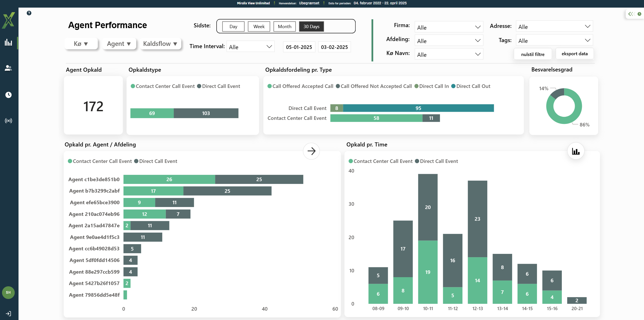Switch chart type with bar chart icon
644x320 pixels.
576,151
